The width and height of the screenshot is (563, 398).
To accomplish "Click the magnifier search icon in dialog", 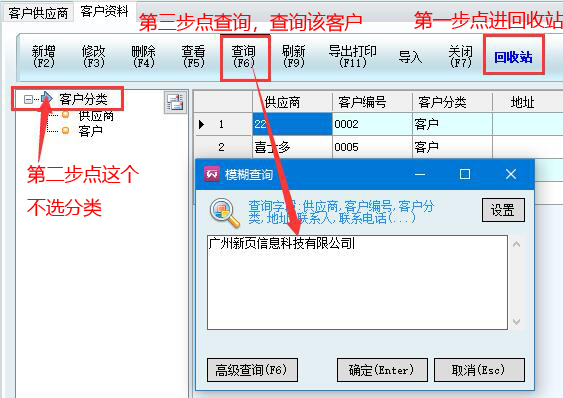I will pyautogui.click(x=225, y=213).
